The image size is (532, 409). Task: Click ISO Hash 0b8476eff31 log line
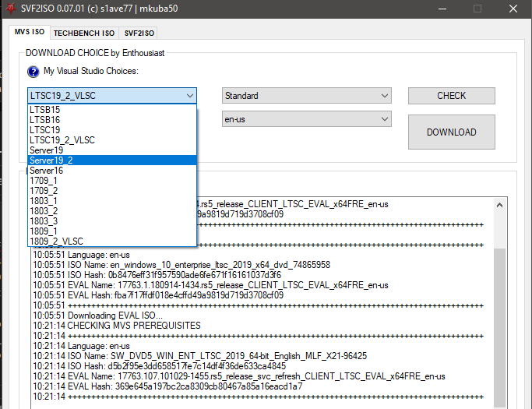[x=157, y=275]
